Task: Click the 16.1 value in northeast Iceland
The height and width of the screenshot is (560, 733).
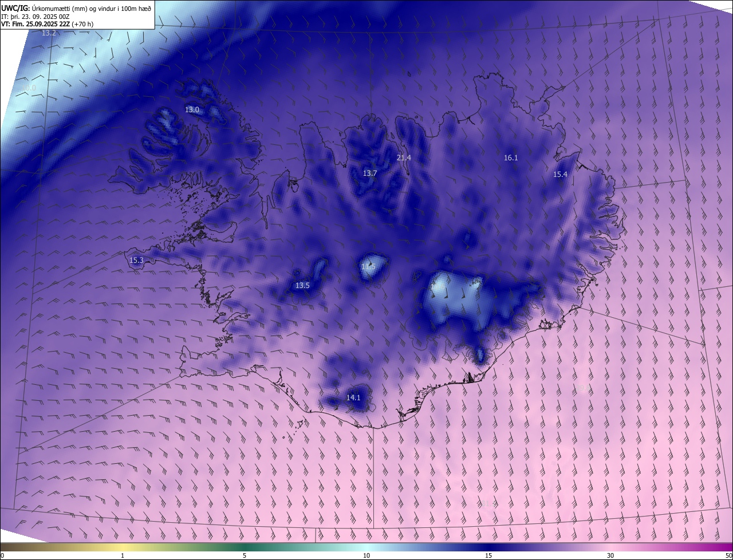Action: [x=511, y=157]
